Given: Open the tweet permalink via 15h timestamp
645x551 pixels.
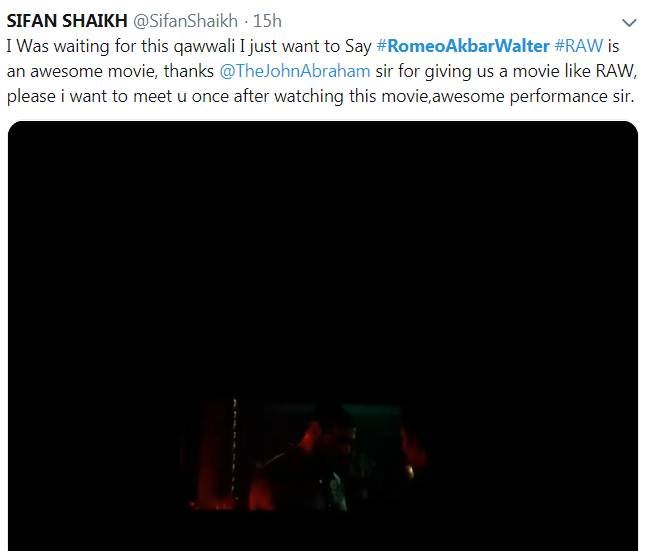Looking at the screenshot, I should click(x=267, y=21).
